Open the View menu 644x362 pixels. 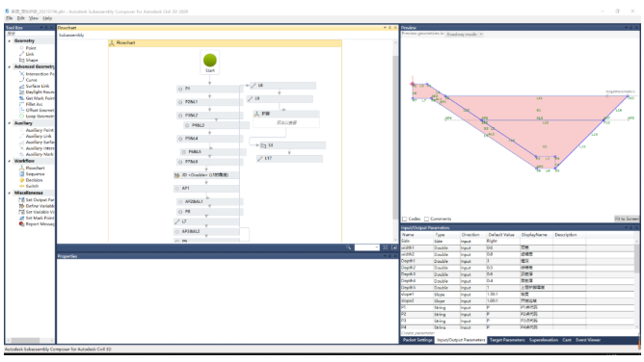[34, 18]
